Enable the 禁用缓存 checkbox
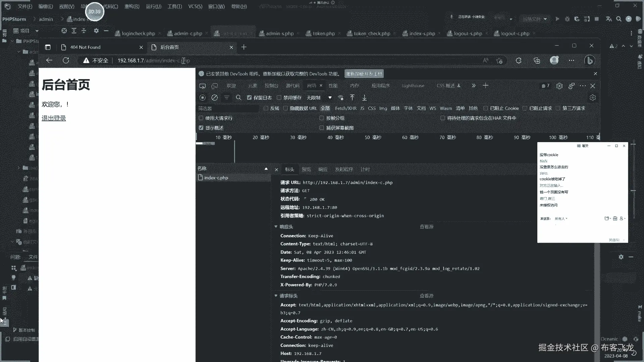The image size is (644, 362). (x=279, y=98)
